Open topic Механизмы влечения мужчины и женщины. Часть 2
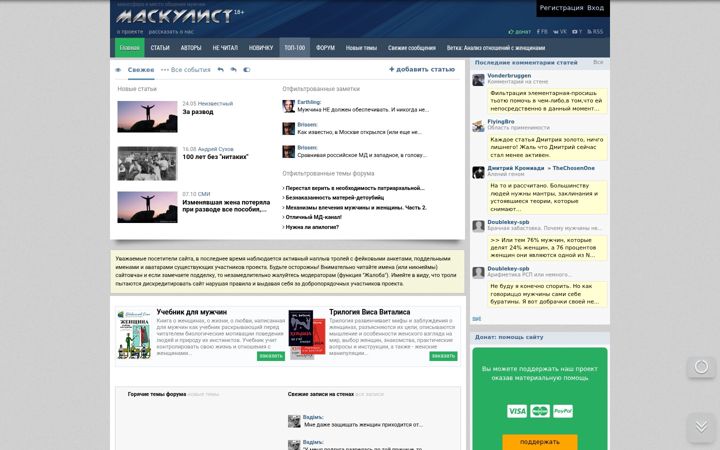The width and height of the screenshot is (720, 450). (354, 208)
